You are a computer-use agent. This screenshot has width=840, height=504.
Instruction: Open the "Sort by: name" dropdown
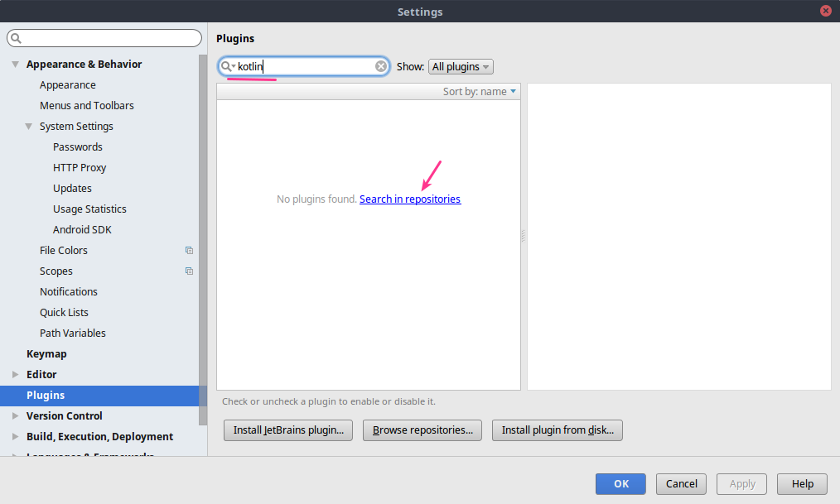pyautogui.click(x=479, y=91)
